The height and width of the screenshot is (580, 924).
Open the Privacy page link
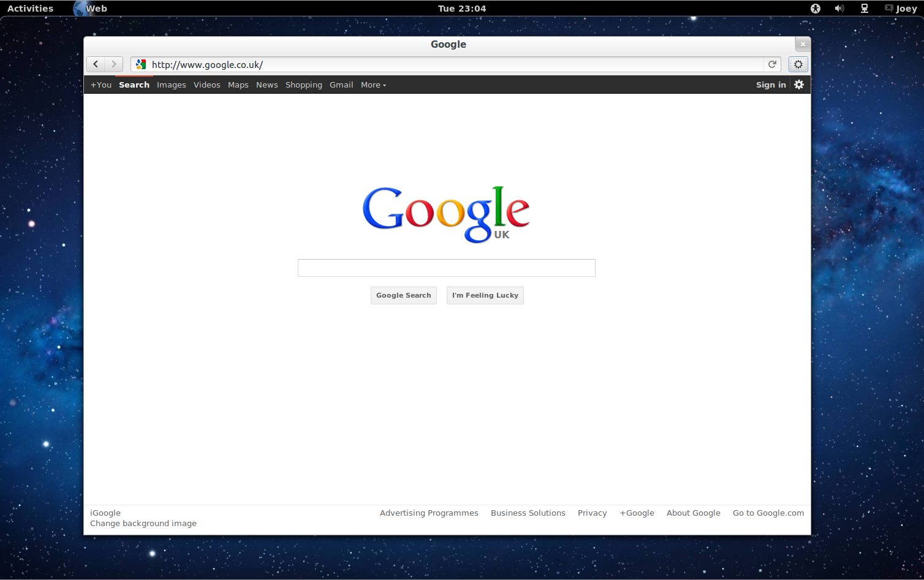coord(591,513)
